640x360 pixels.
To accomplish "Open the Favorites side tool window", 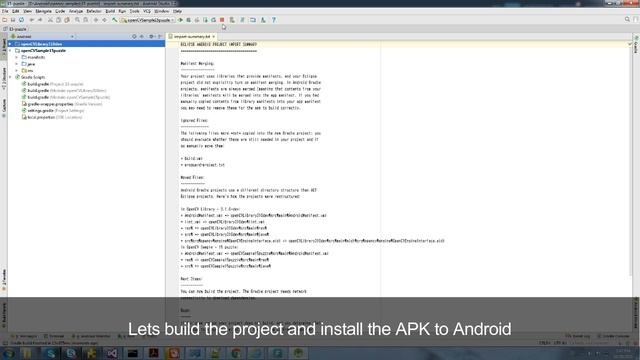I will click(4, 280).
